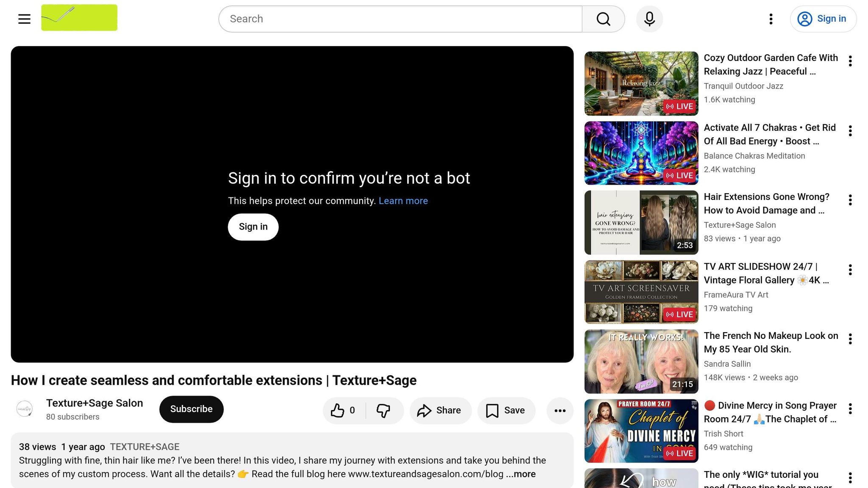The image size is (868, 488).
Task: Open options for the WIG tutorial video
Action: point(850,478)
